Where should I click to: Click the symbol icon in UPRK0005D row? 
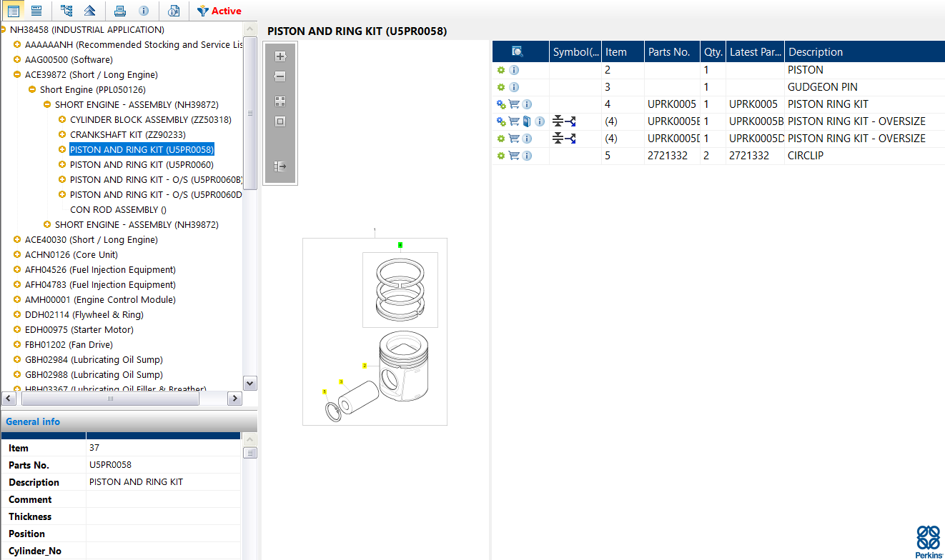click(565, 139)
